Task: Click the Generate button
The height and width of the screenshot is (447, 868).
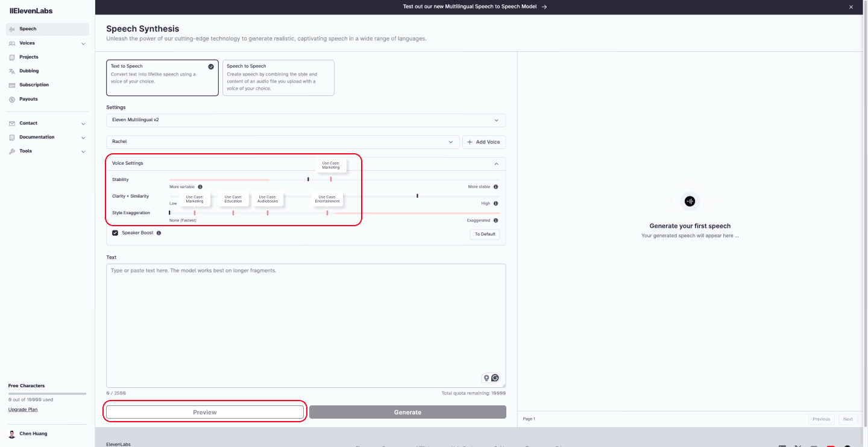Action: coord(407,412)
